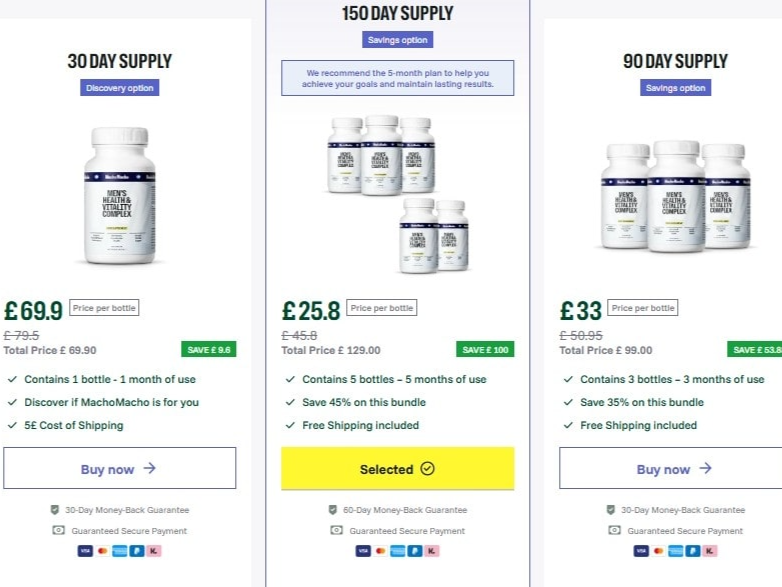Viewport: 782px width, 587px height.
Task: Click the PayPal icon in 150 Day Supply card
Action: pyautogui.click(x=415, y=551)
